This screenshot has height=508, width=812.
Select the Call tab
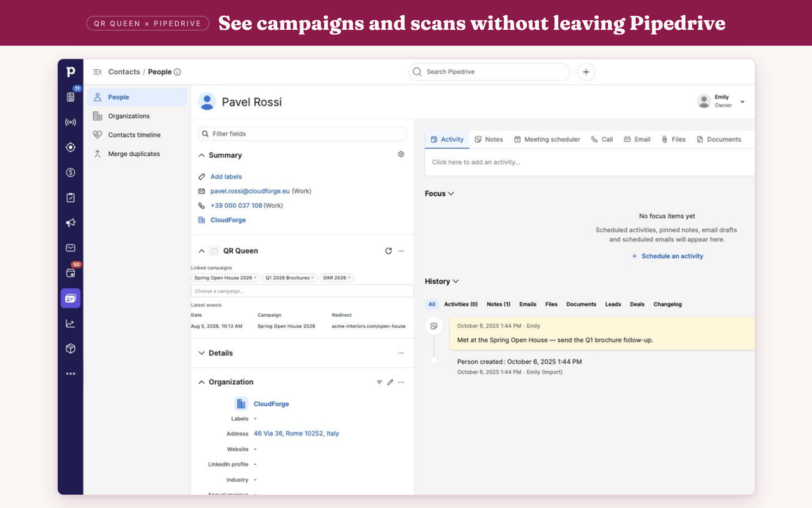coord(602,139)
